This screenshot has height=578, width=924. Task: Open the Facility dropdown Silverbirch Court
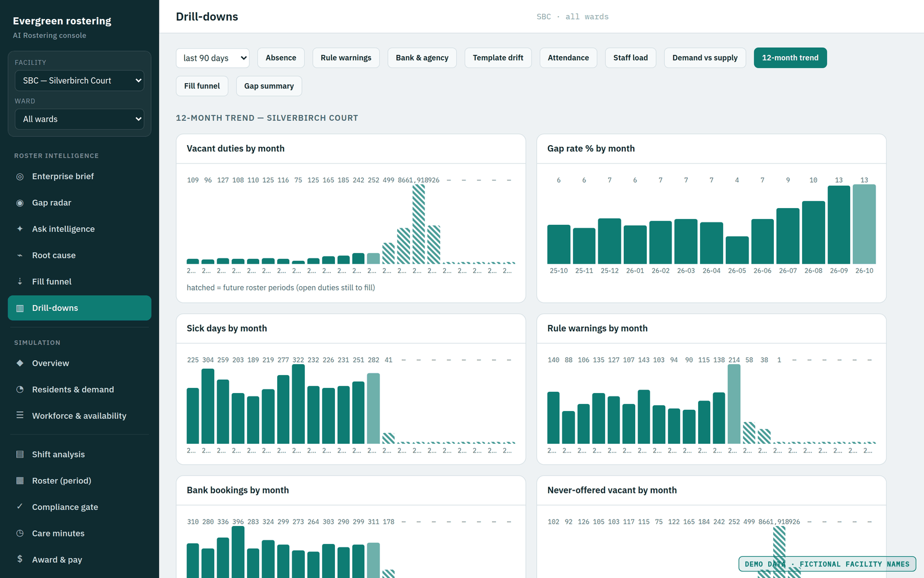[80, 80]
